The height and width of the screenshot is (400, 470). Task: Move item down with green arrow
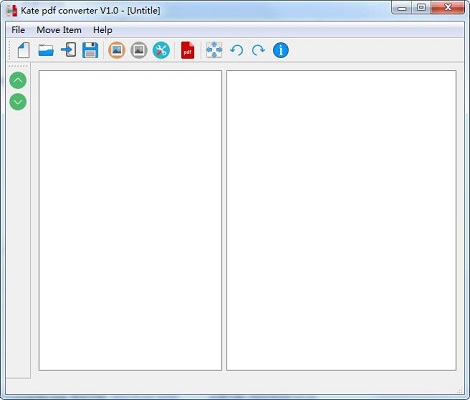(18, 102)
